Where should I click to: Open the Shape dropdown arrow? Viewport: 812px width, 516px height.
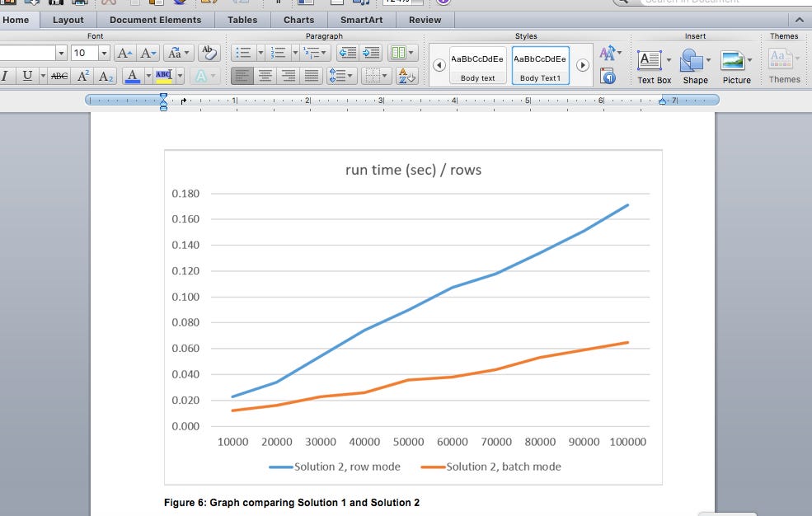pos(709,60)
